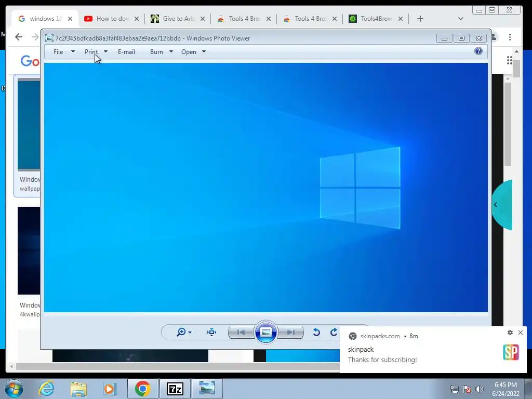Open Chrome three-dot menu

(x=510, y=37)
